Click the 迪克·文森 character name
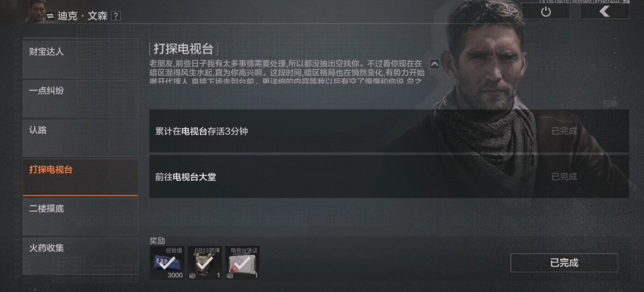The width and height of the screenshot is (644, 292). tap(83, 16)
